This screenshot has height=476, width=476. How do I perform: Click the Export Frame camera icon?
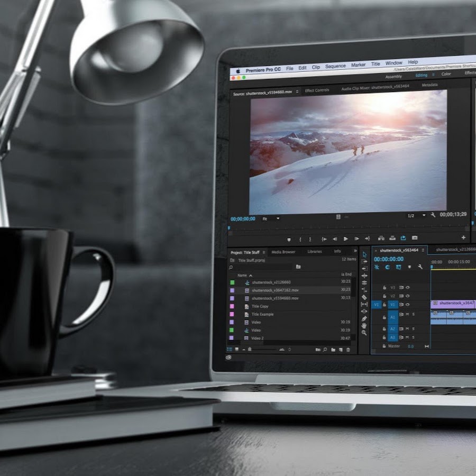pos(415,238)
